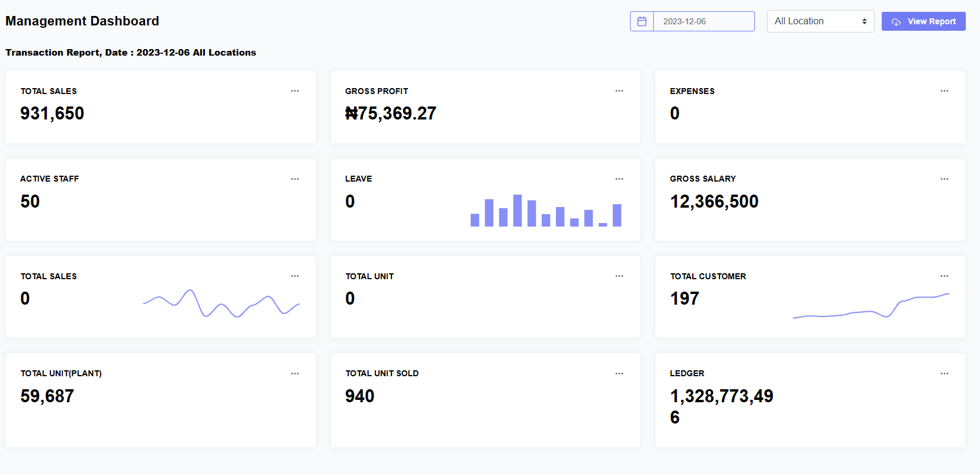Click the EXPENSES card label
The width and height of the screenshot is (980, 475).
692,91
